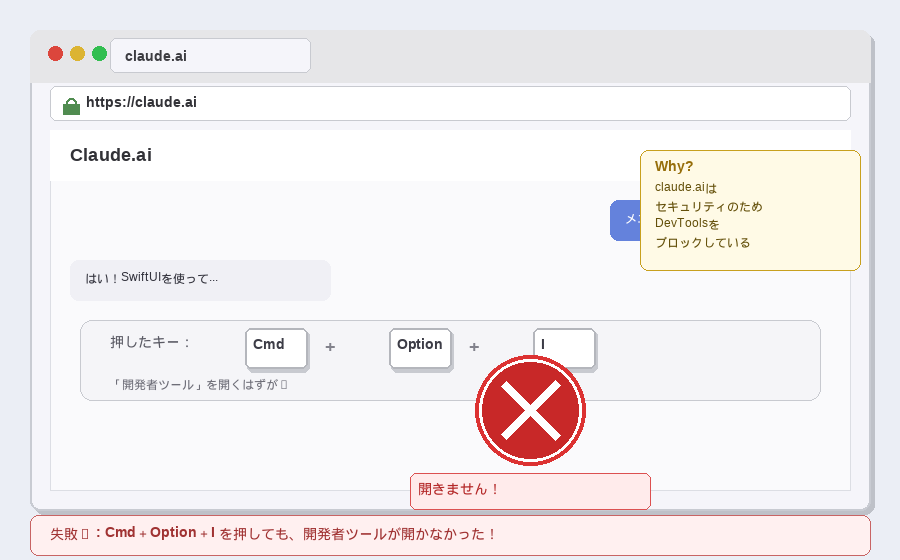The image size is (900, 560).
Task: Click the red close window dot
Action: (x=55, y=53)
